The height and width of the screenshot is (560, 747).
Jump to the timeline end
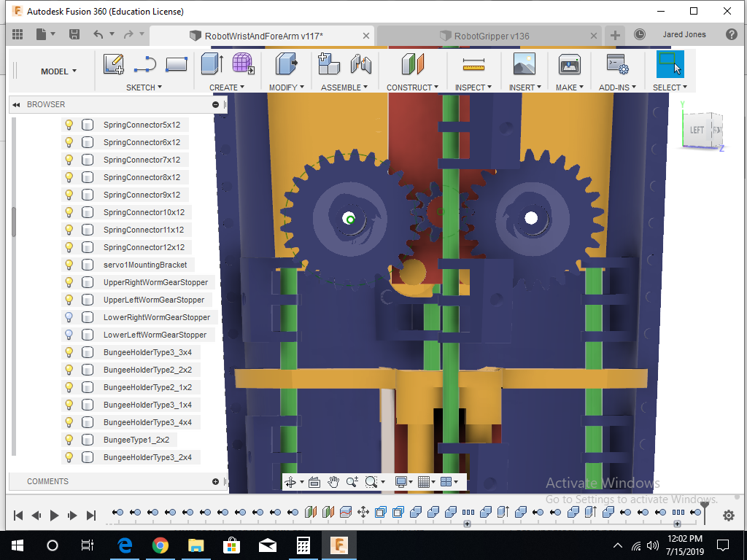click(x=91, y=516)
